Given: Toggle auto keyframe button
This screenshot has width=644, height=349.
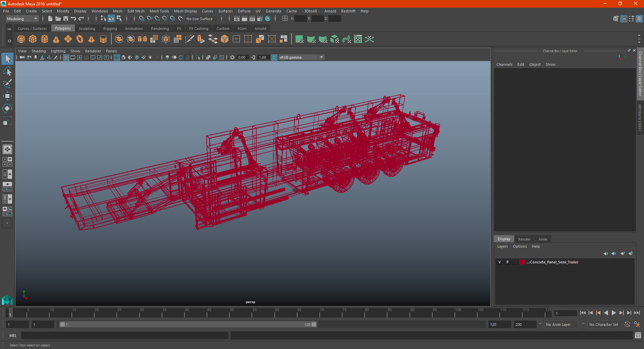Looking at the screenshot, I should (627, 325).
